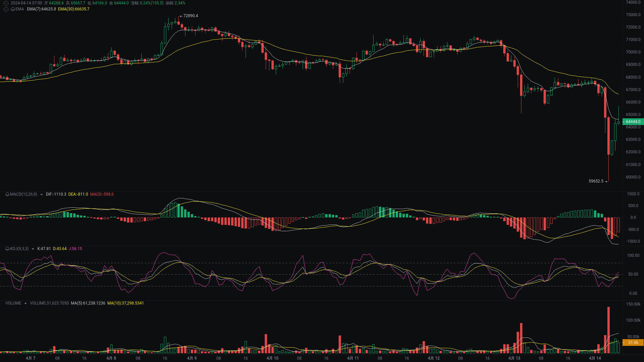The image size is (644, 362).
Task: Select the EMA indicator label
Action: click(19, 9)
